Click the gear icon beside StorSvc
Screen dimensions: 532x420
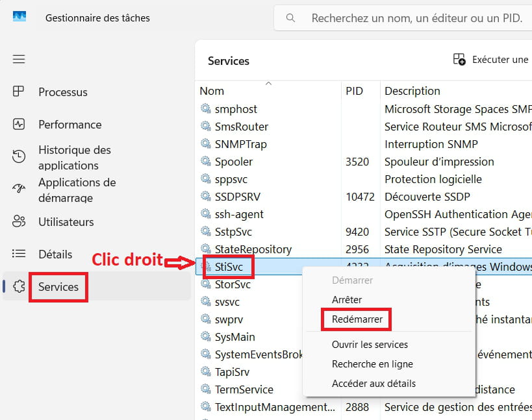(x=206, y=284)
